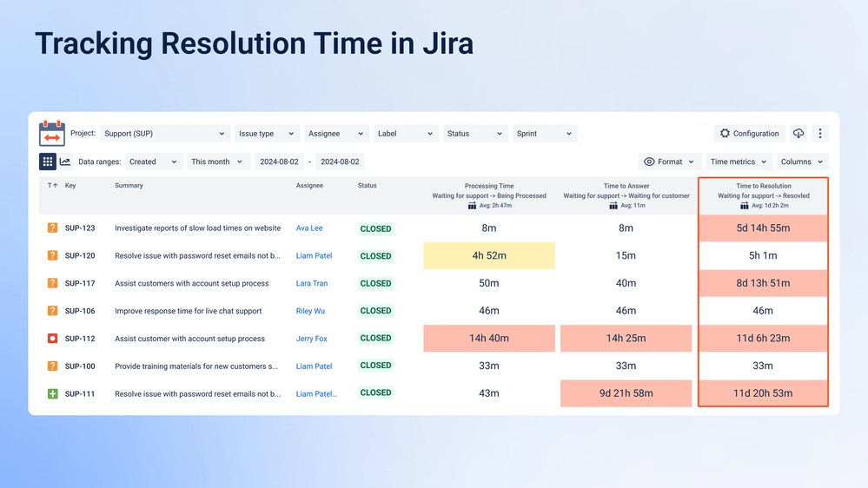This screenshot has height=488, width=868.
Task: Click the question issue type icon for SUP-123
Action: tap(53, 228)
